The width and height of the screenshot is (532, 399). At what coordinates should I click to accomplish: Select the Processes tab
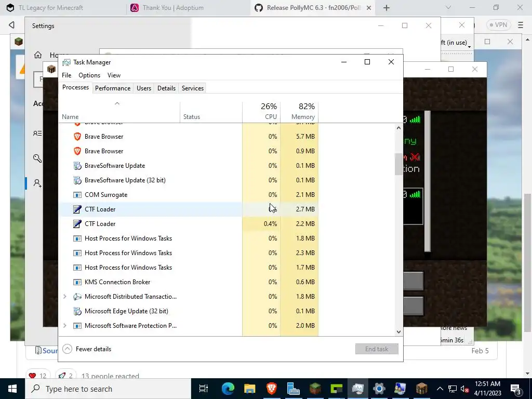[76, 87]
